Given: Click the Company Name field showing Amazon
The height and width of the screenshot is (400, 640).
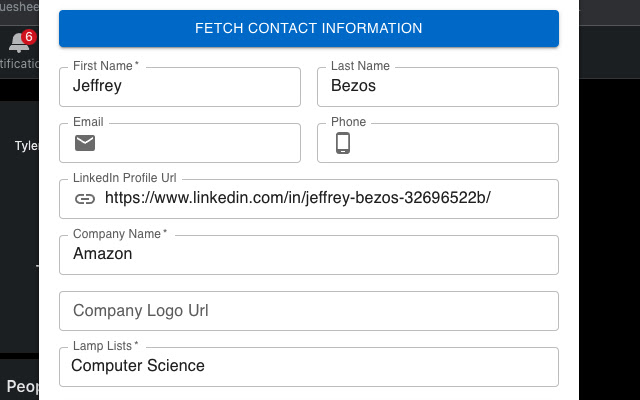Looking at the screenshot, I should [308, 255].
